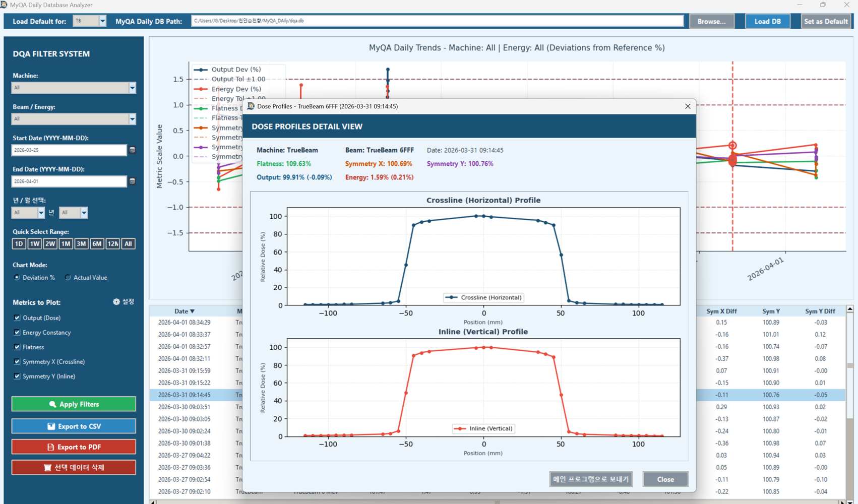Select the 3M quick range
This screenshot has width=858, height=504.
(x=81, y=244)
